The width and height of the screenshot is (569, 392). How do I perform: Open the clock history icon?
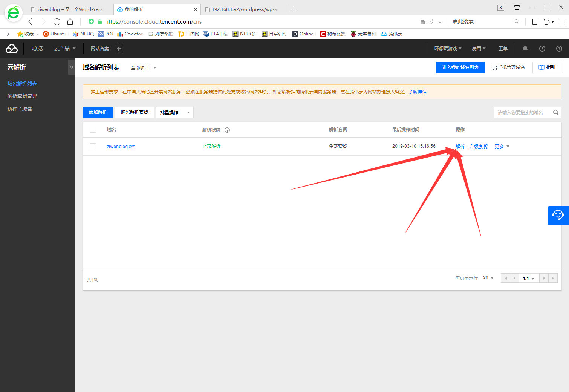click(x=542, y=48)
